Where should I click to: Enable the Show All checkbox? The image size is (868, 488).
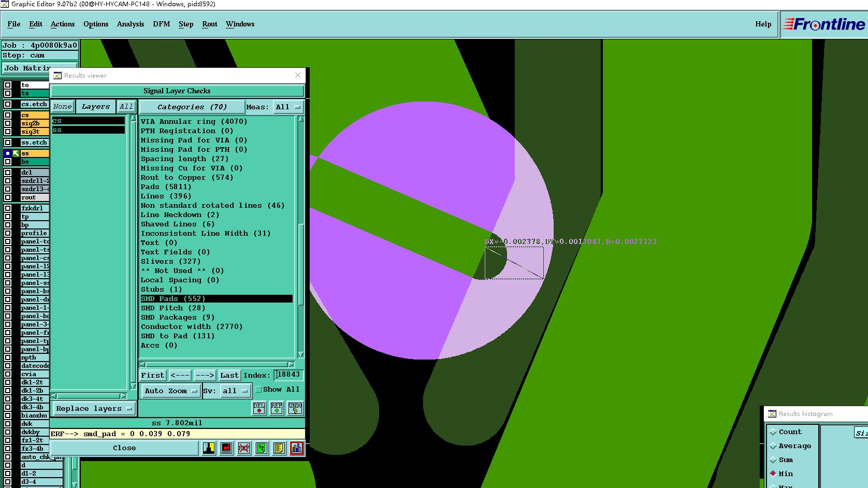coord(258,390)
